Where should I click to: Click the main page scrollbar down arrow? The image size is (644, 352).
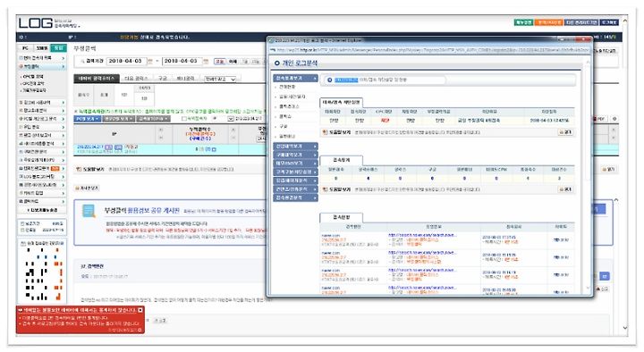625,328
